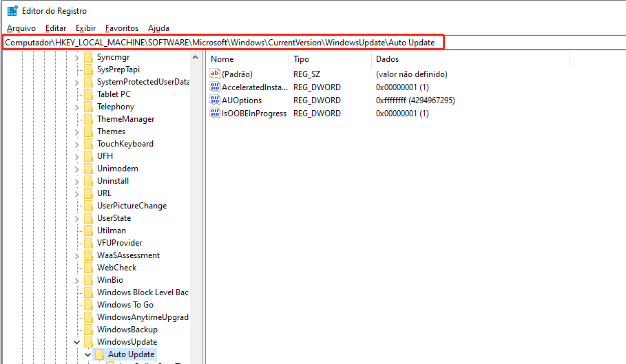Expand the Syncmgr key
Viewport: 626px width, 364px height.
tap(76, 58)
